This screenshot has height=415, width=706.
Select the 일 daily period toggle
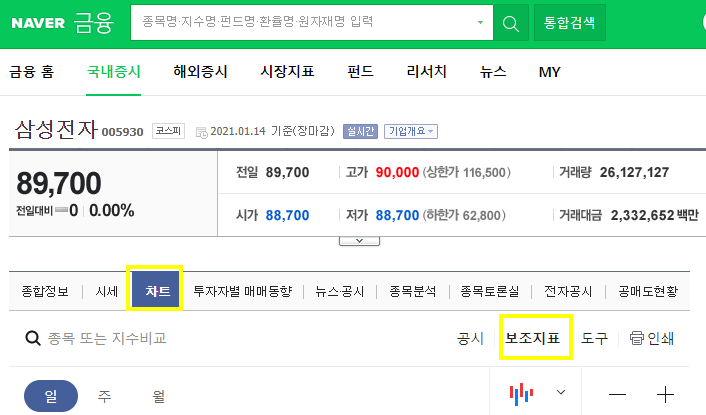point(51,396)
